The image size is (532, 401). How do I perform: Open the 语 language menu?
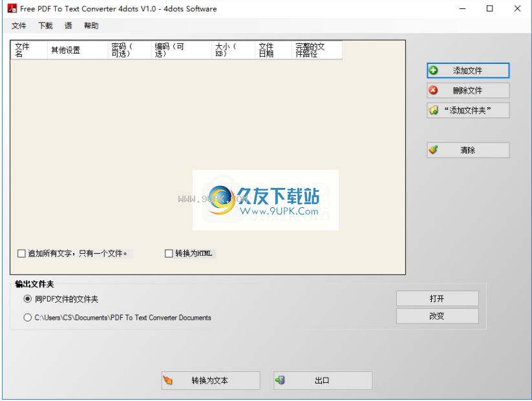tap(68, 26)
